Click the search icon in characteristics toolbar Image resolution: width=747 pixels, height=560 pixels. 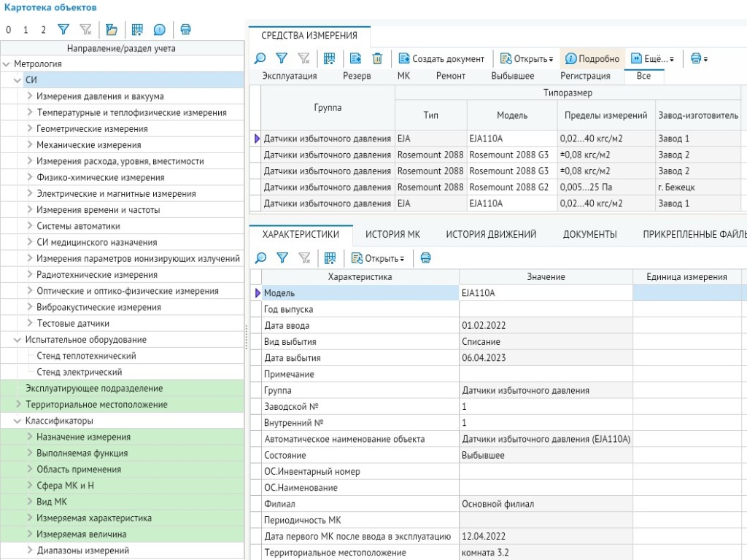click(x=260, y=258)
